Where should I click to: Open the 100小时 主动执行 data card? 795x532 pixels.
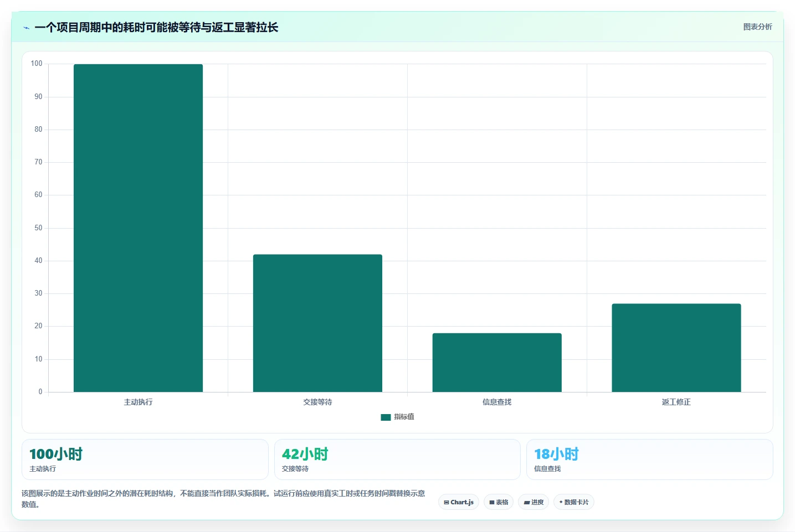coord(145,459)
